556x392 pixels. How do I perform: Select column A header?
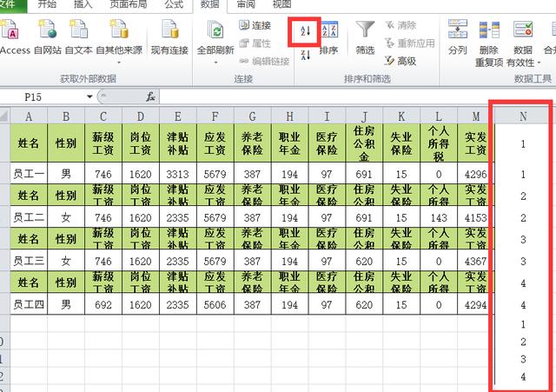point(29,116)
